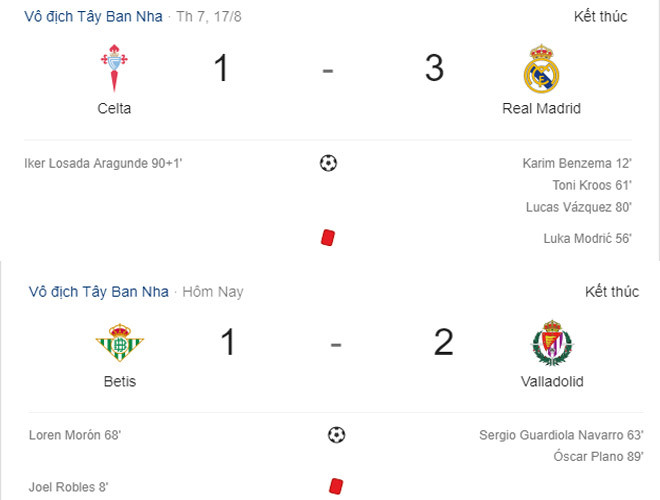Click the Real Betis club crest
This screenshot has width=660, height=500.
[119, 343]
